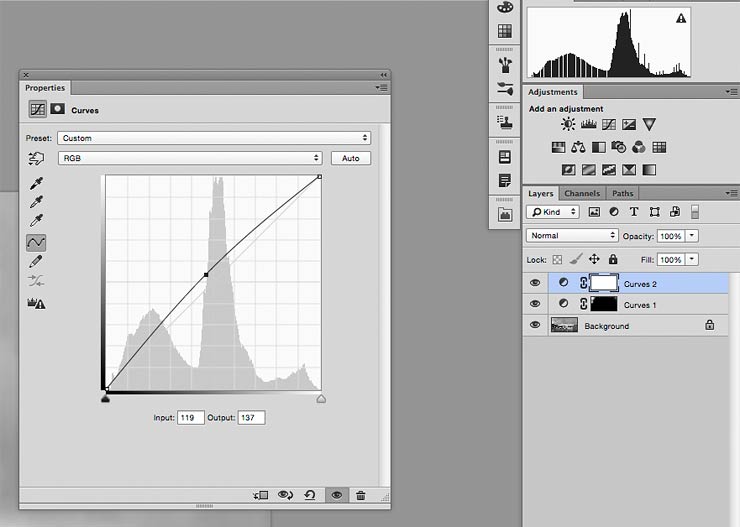Click the Auto button
Viewport: 740px width, 527px height.
[x=351, y=158]
